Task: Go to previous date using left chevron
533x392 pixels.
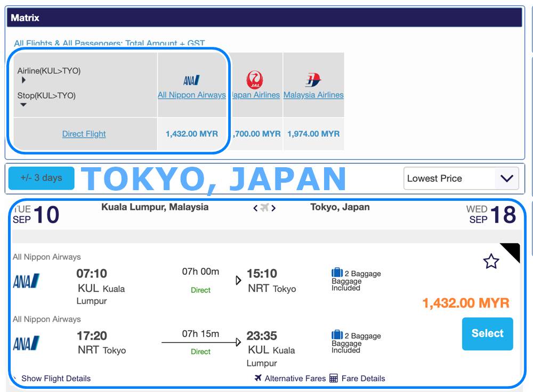Action: tap(255, 208)
